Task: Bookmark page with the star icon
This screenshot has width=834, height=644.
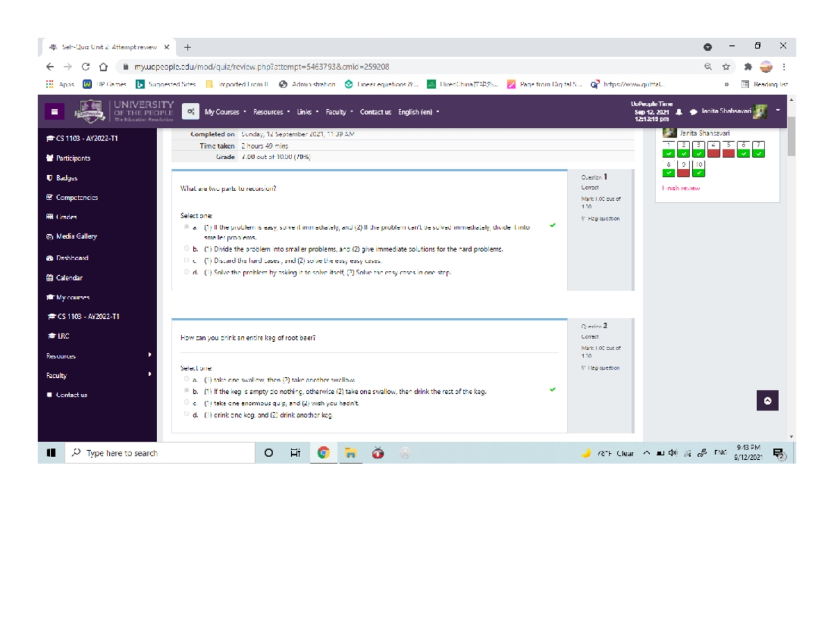Action: 726,67
